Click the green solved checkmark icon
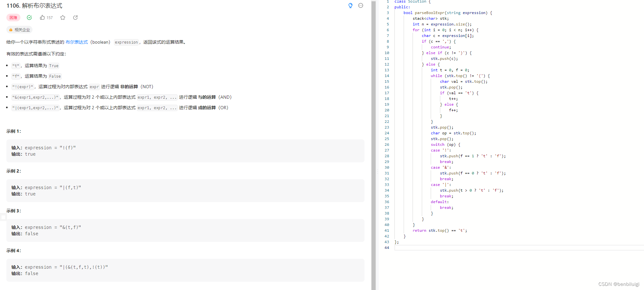Viewport: 644px width, 290px height. pos(29,18)
